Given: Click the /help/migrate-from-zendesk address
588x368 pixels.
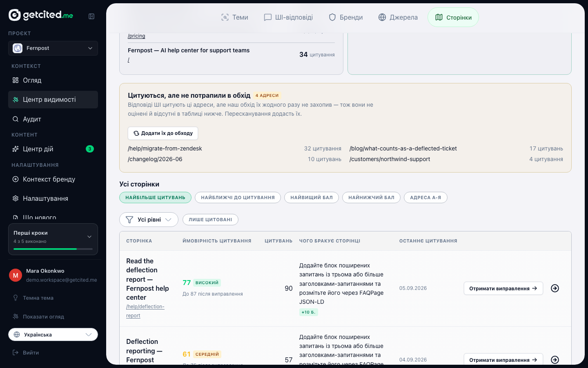Looking at the screenshot, I should click(165, 148).
